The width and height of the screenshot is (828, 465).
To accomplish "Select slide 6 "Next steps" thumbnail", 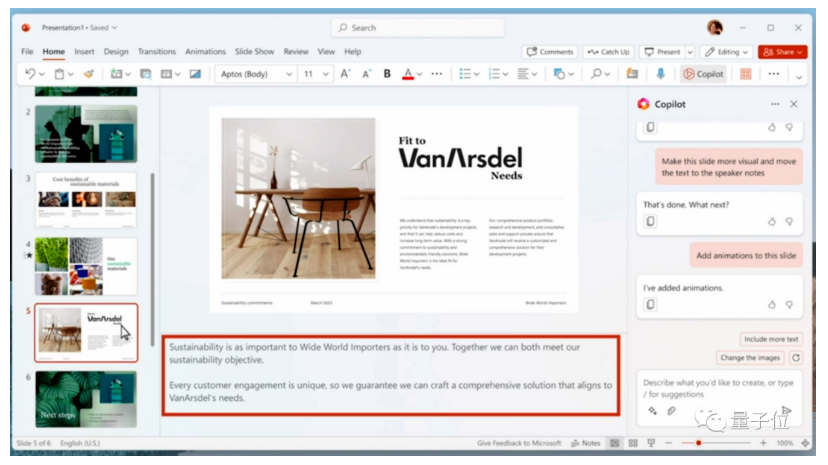I will [x=86, y=399].
